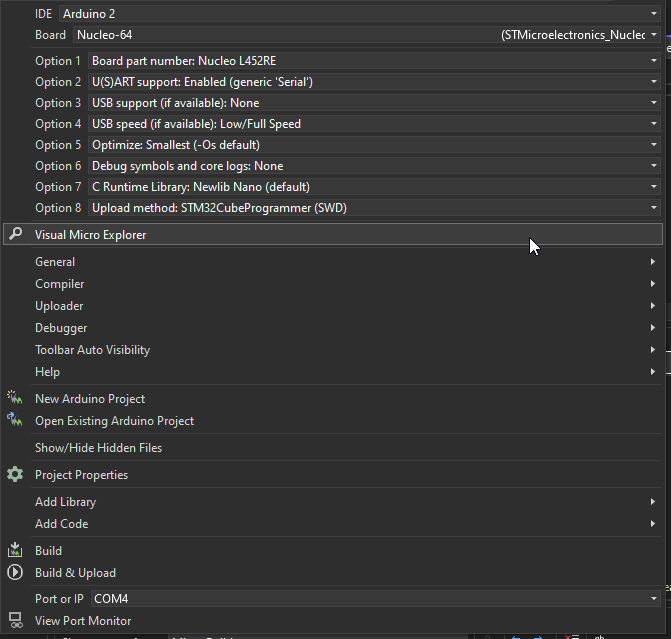Image resolution: width=671 pixels, height=639 pixels.
Task: Run Build from the menu
Action: [x=333, y=550]
